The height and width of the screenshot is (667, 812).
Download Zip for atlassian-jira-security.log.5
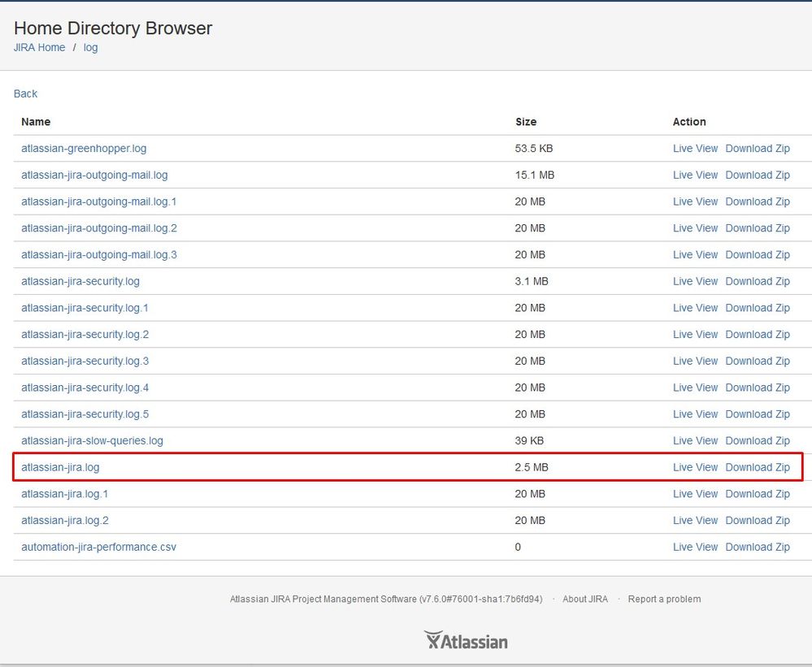click(x=758, y=414)
